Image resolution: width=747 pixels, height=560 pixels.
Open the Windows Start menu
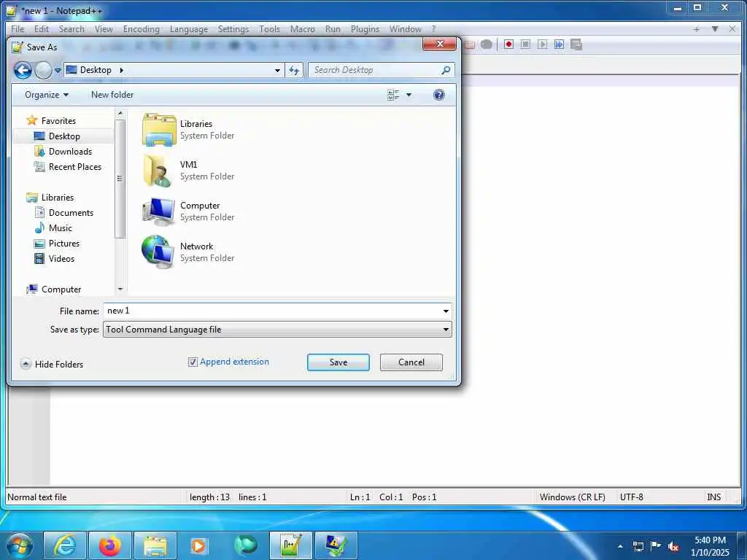click(20, 545)
